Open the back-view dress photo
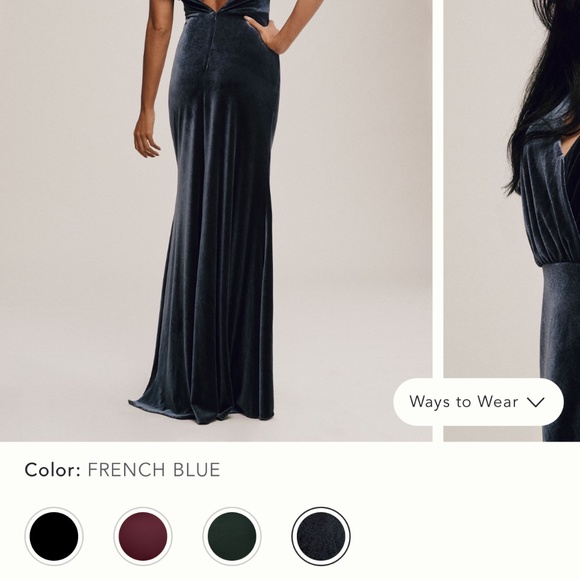Image resolution: width=580 pixels, height=580 pixels. pyautogui.click(x=216, y=220)
